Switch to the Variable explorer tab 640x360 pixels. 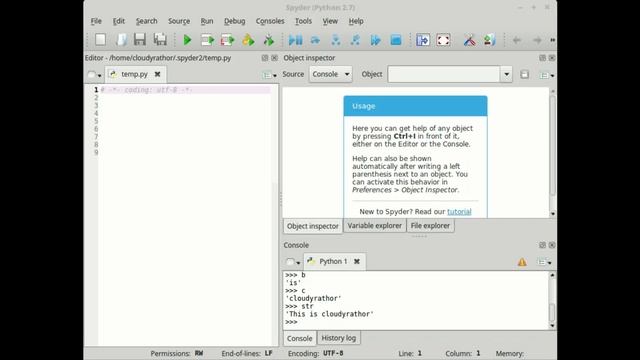[375, 225]
